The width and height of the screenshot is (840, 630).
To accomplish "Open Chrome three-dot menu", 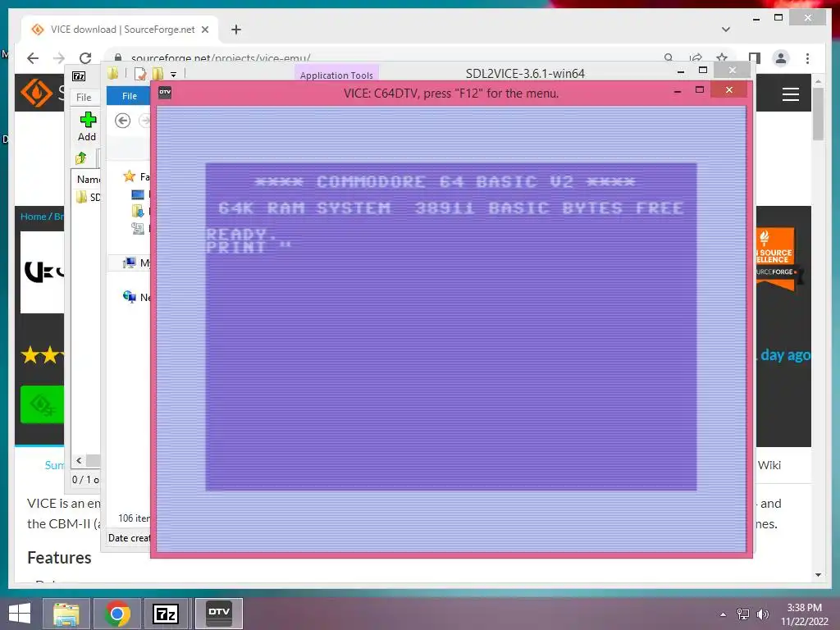I will 807,58.
